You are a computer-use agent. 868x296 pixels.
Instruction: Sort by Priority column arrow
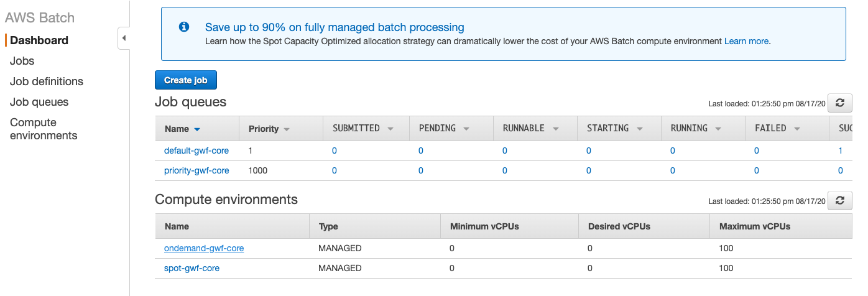coord(287,129)
